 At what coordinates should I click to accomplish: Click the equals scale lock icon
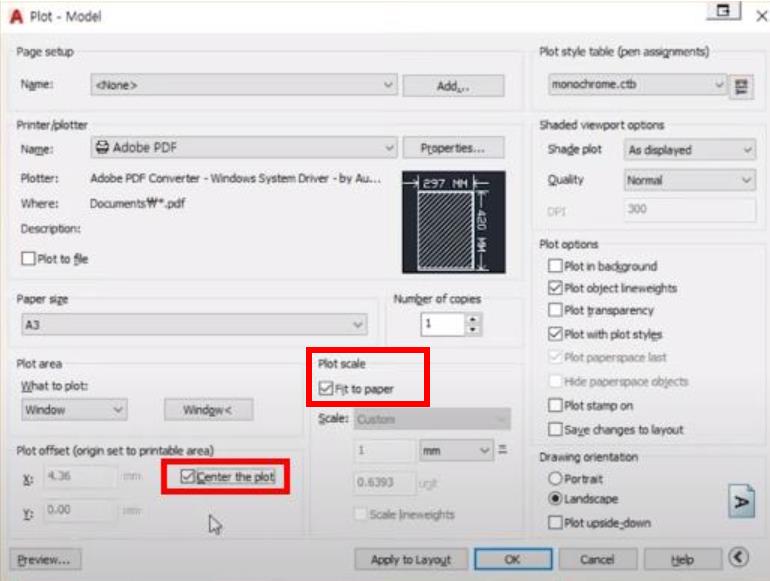click(502, 449)
